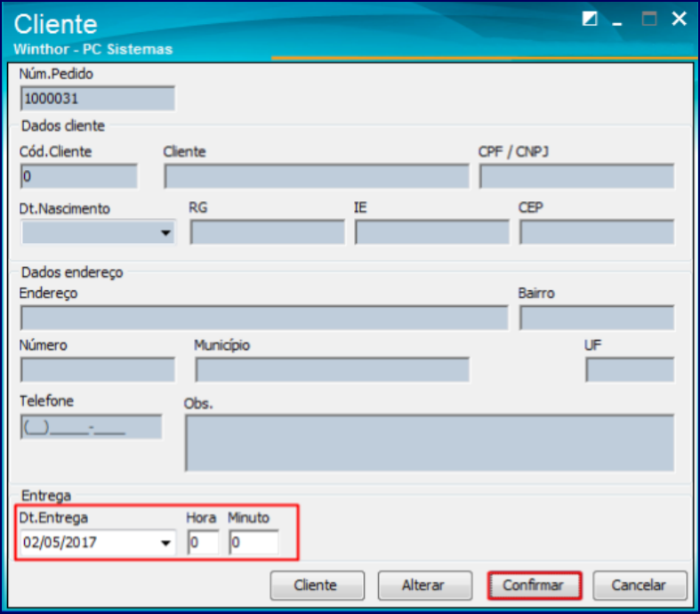Focus the CPF / CNPJ input field

pos(576,176)
